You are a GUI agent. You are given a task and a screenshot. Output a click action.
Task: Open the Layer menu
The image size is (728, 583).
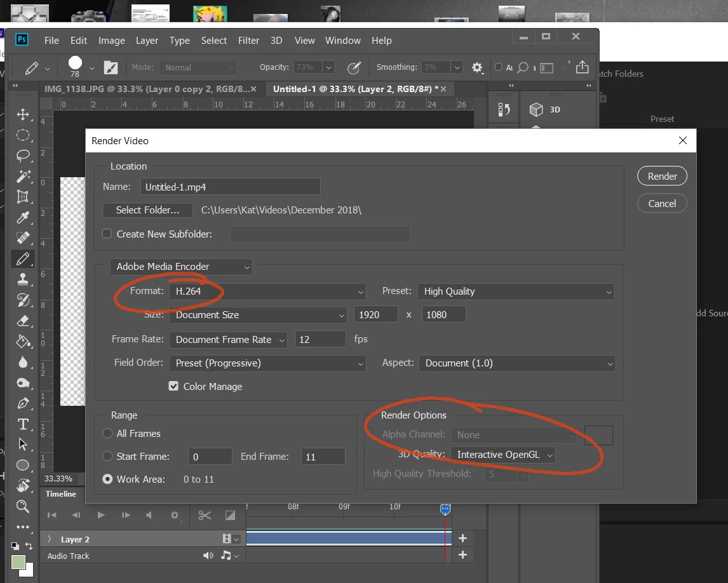(147, 41)
